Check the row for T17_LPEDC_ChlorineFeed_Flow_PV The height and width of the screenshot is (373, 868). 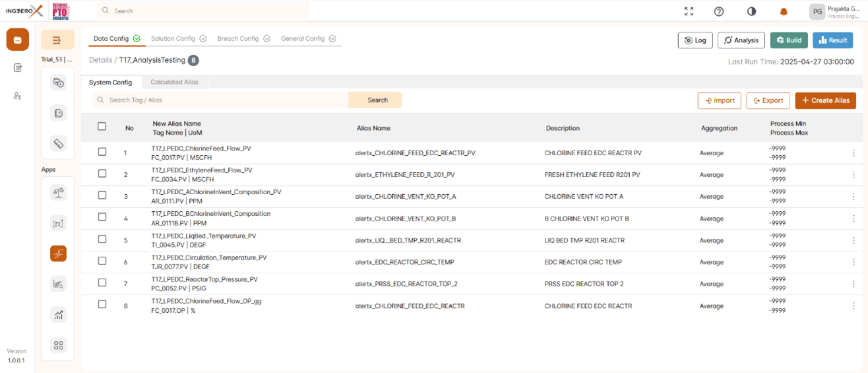click(x=102, y=152)
